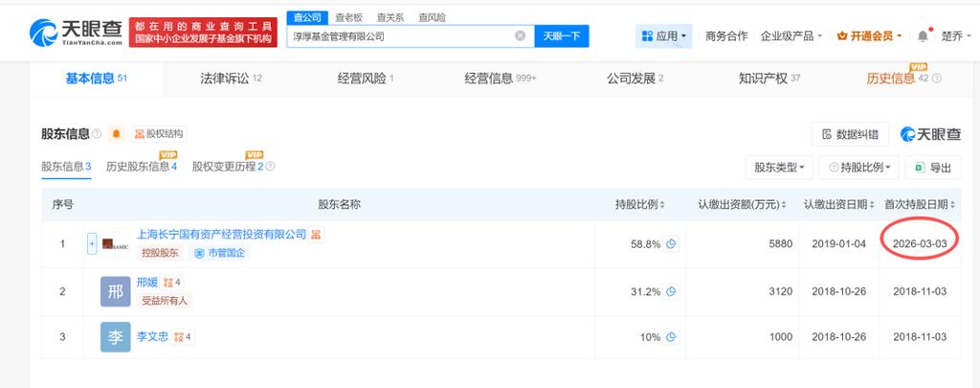The image size is (980, 388).
Task: Open the help icon beside 历史信息 tab
Action: (x=937, y=79)
